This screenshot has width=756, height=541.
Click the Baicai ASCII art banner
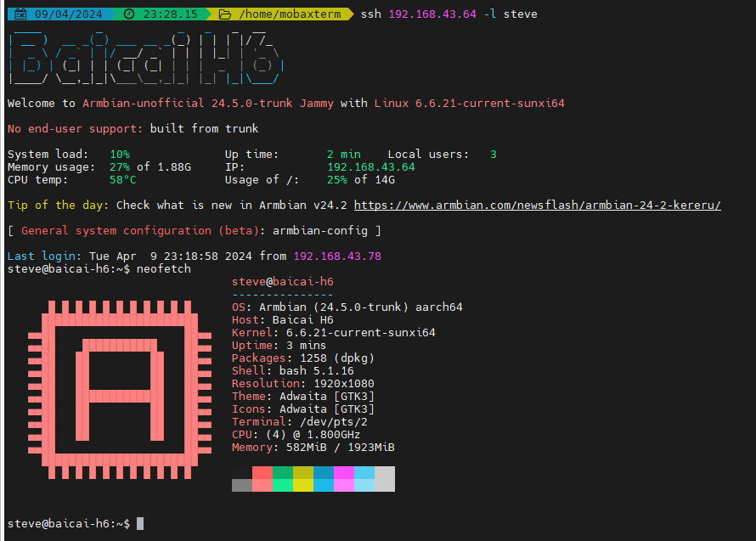(x=143, y=58)
